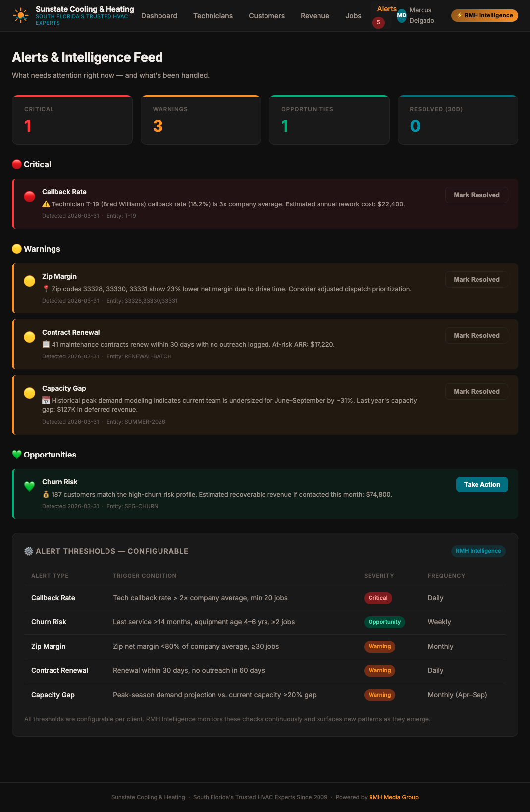
Task: Click the red circle icon on Callback Rate alert
Action: pos(29,197)
